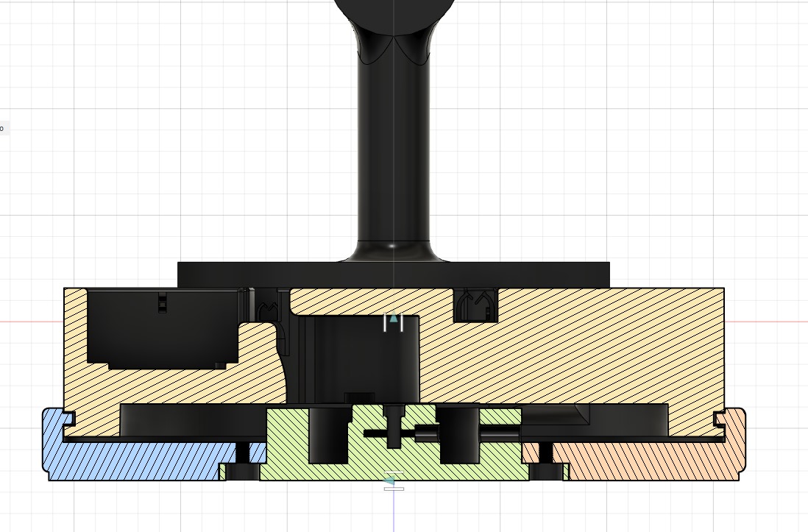Viewport: 808px width, 532px height.
Task: Click the gray label box at left edge
Action: tap(3, 129)
